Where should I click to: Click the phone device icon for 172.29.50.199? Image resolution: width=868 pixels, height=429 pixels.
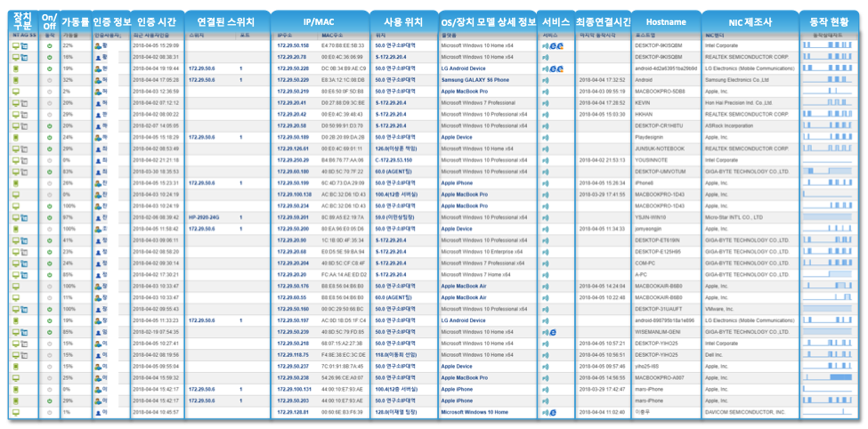pos(16,183)
